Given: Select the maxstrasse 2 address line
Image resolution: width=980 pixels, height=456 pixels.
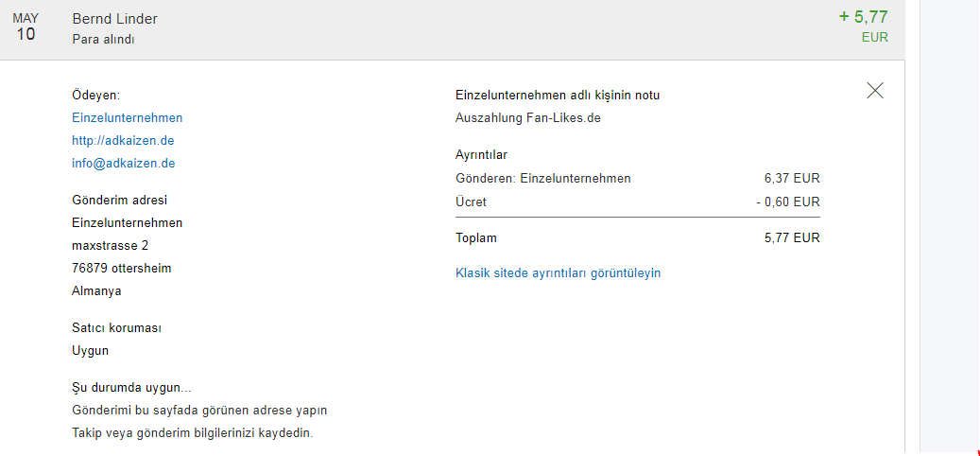Looking at the screenshot, I should click(x=110, y=246).
